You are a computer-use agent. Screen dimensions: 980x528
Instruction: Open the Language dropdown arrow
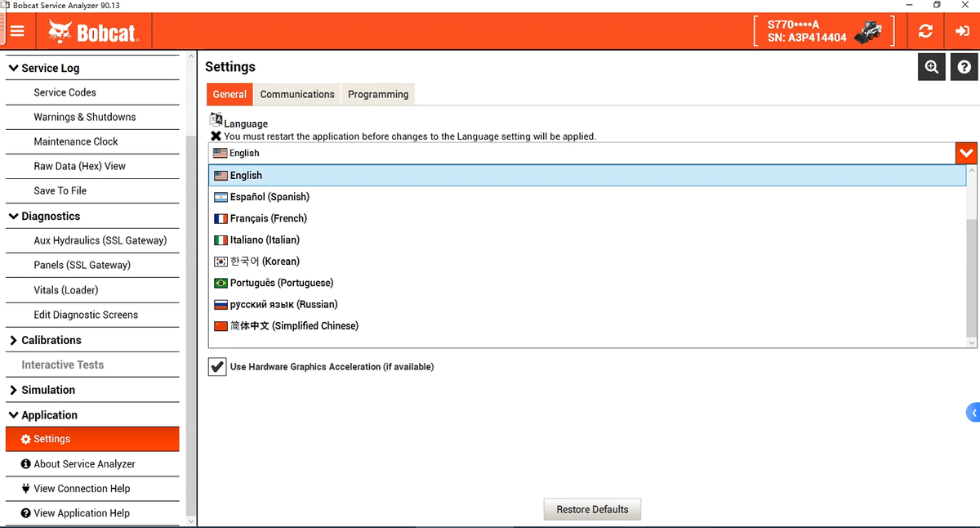coord(966,153)
